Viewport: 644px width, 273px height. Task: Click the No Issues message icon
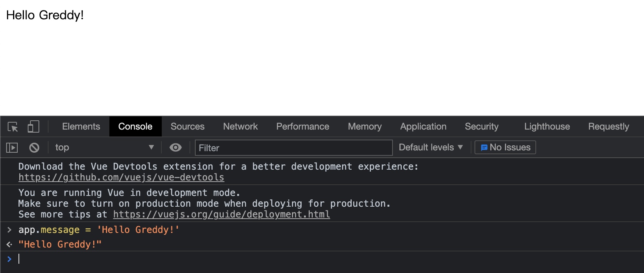[484, 148]
